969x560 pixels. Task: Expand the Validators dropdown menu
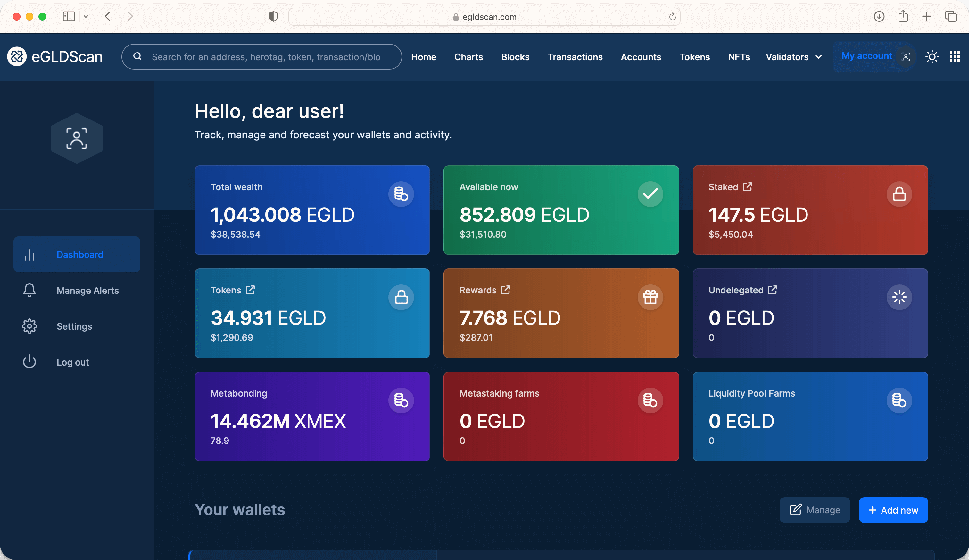pos(794,57)
